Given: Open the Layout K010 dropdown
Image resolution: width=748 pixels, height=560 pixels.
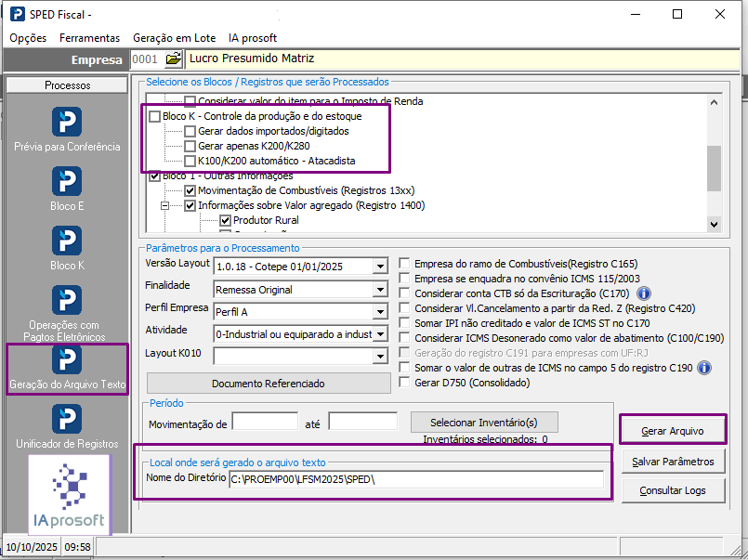Looking at the screenshot, I should [378, 356].
